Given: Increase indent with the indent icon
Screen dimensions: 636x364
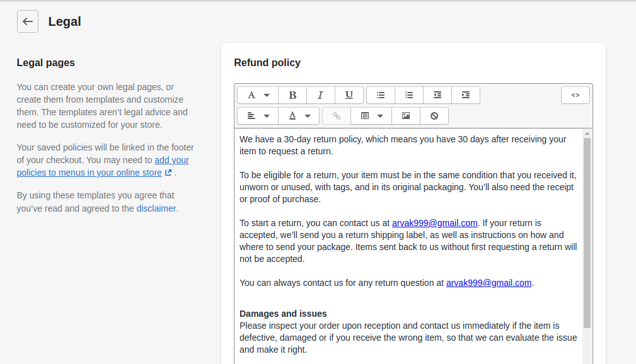Looking at the screenshot, I should coord(466,95).
